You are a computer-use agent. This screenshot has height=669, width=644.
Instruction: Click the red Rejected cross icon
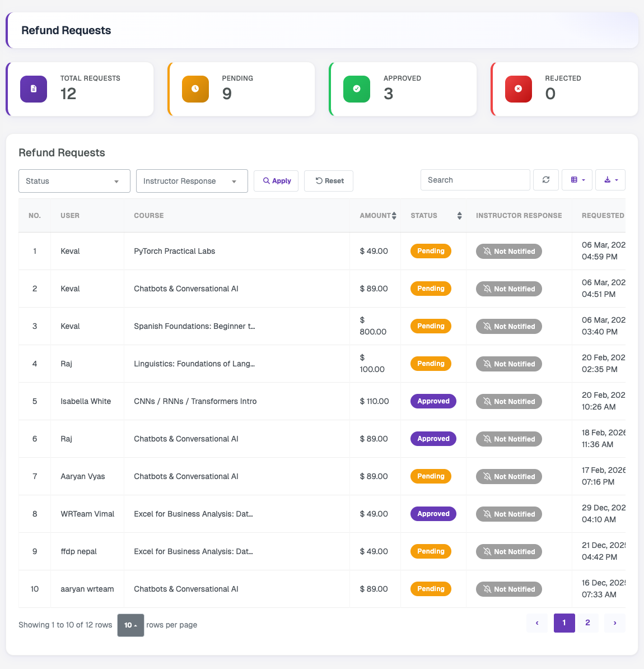519,89
